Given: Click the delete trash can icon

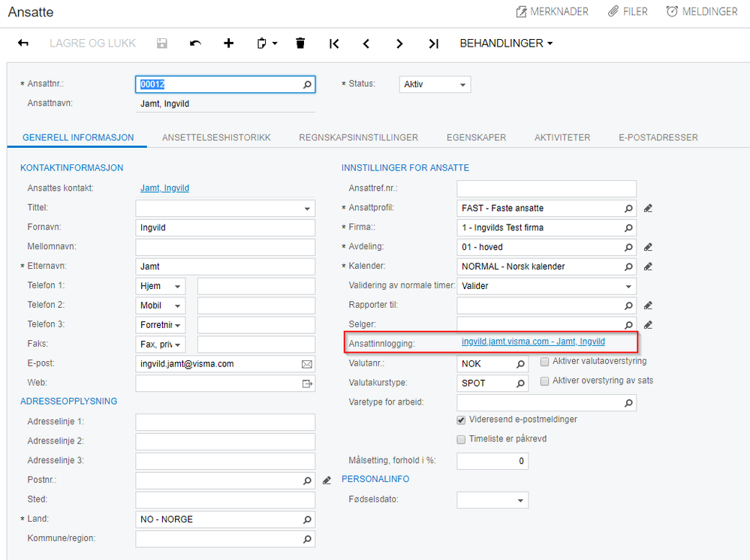Looking at the screenshot, I should tap(300, 43).
